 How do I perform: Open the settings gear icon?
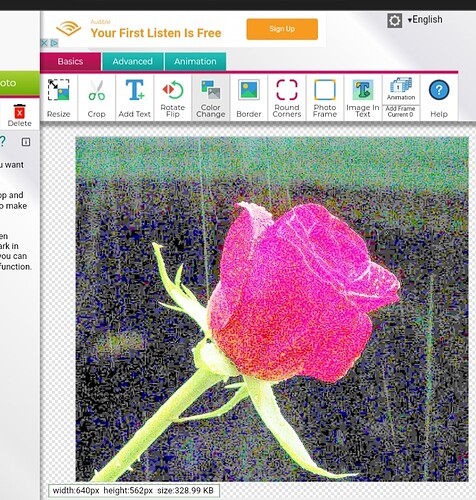[394, 21]
